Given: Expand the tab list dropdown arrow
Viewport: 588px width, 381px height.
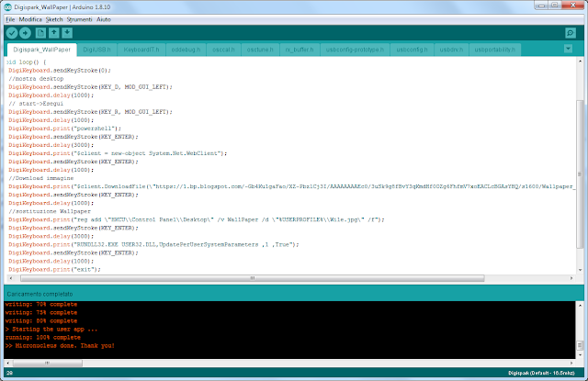Looking at the screenshot, I should (x=568, y=49).
